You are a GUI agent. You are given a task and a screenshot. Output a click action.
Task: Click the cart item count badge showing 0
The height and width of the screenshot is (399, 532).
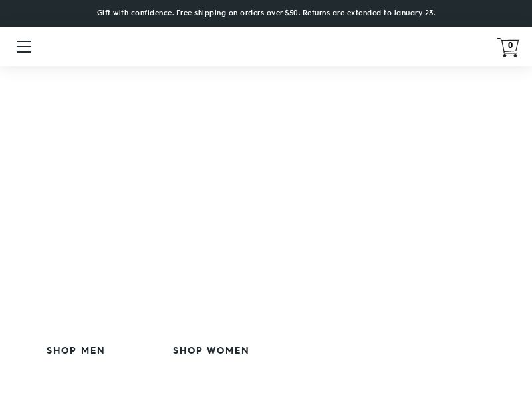point(510,45)
